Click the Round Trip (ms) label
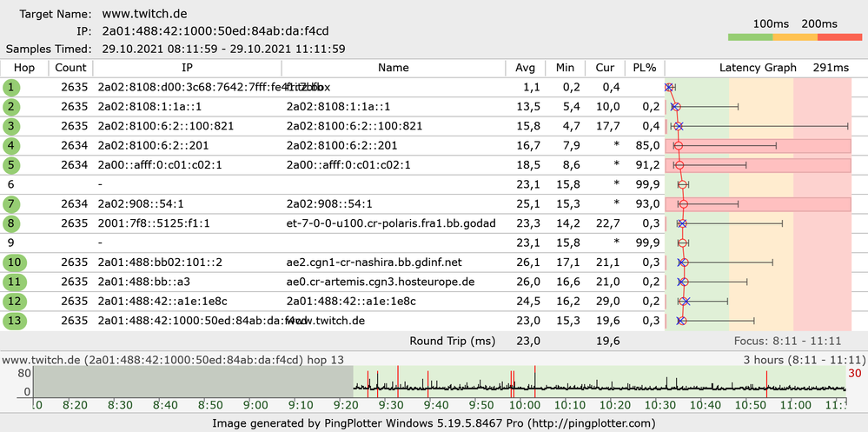 click(453, 342)
